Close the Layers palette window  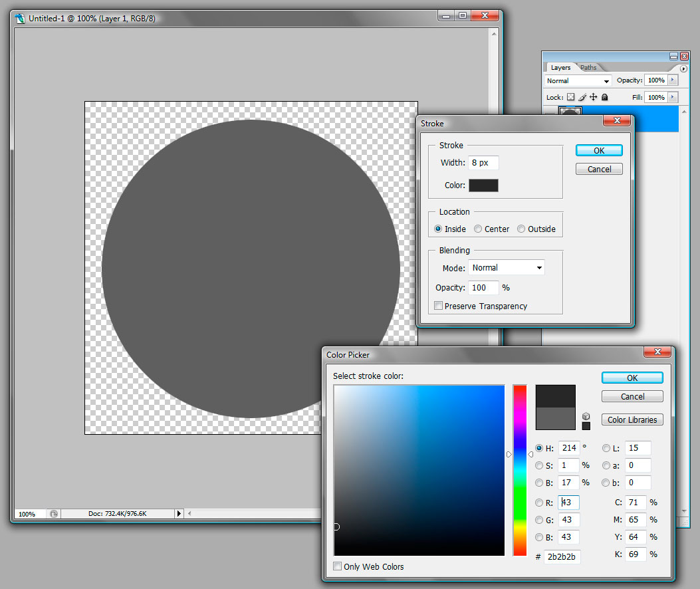coord(684,57)
